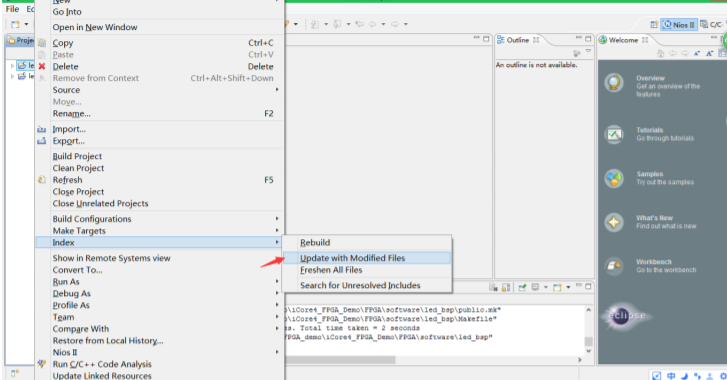Click the Welcome Home icon
This screenshot has width=727, height=380.
(660, 54)
